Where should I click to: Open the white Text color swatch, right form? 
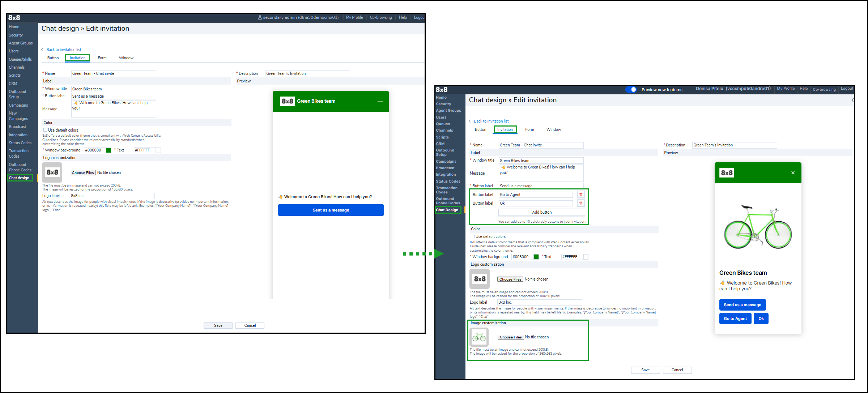pyautogui.click(x=586, y=257)
